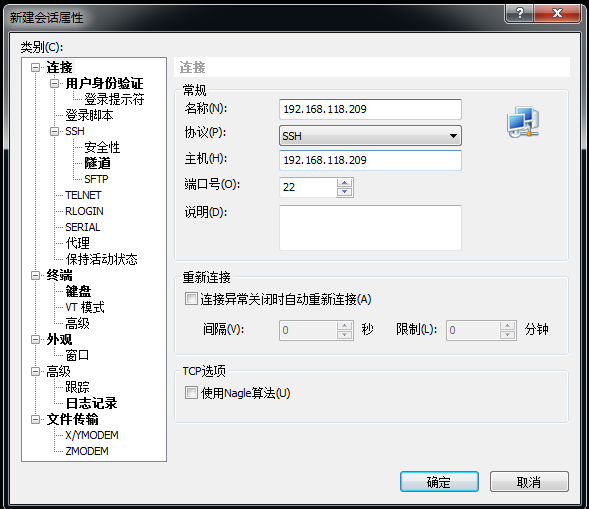Increase port number with up arrow
589x509 pixels.
click(344, 183)
